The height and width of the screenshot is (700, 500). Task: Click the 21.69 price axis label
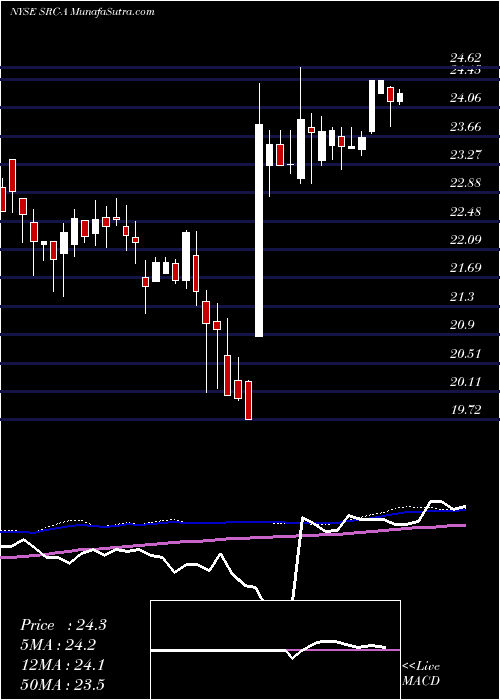pos(466,268)
